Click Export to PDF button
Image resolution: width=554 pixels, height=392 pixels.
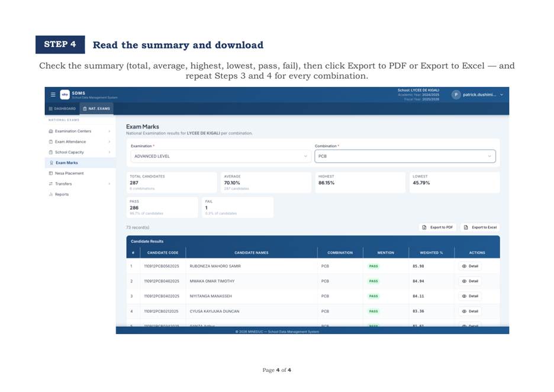[x=438, y=227]
